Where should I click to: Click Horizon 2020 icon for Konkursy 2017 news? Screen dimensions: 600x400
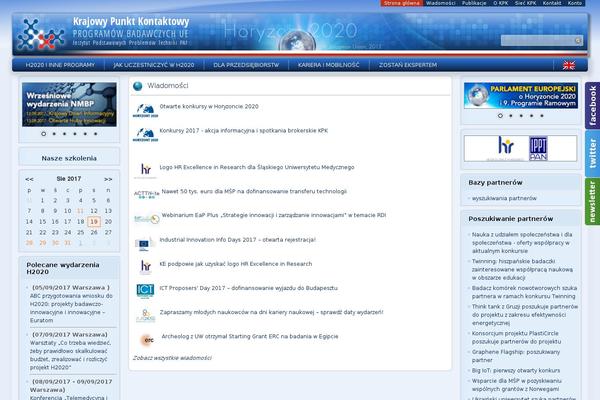pyautogui.click(x=145, y=135)
